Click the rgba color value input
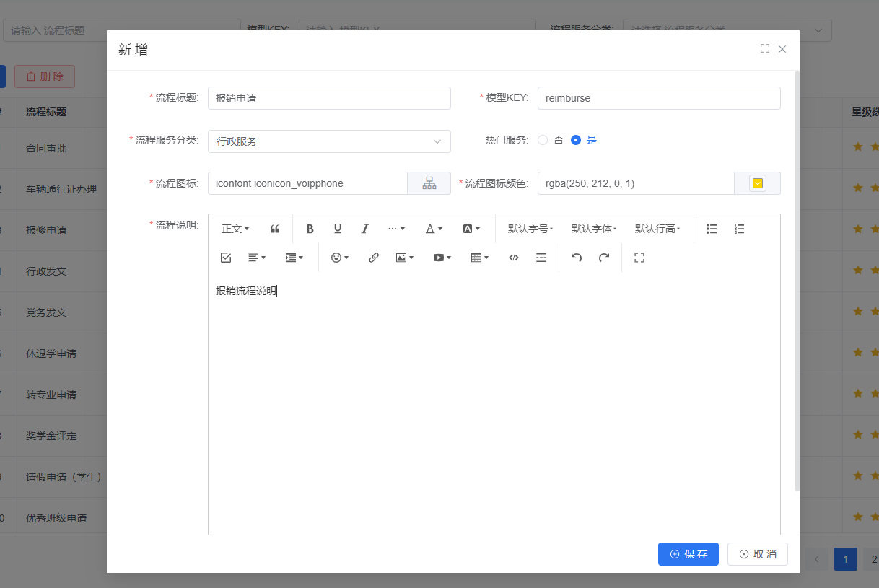 coord(636,183)
